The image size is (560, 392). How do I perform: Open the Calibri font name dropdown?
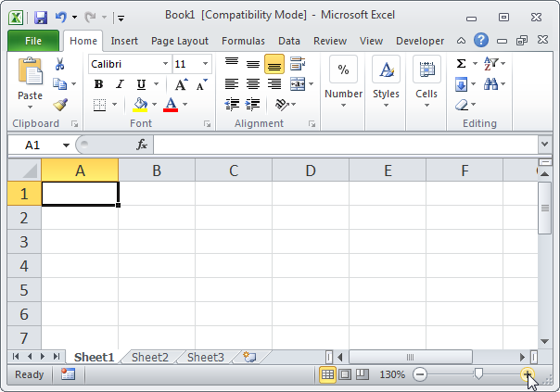[165, 64]
